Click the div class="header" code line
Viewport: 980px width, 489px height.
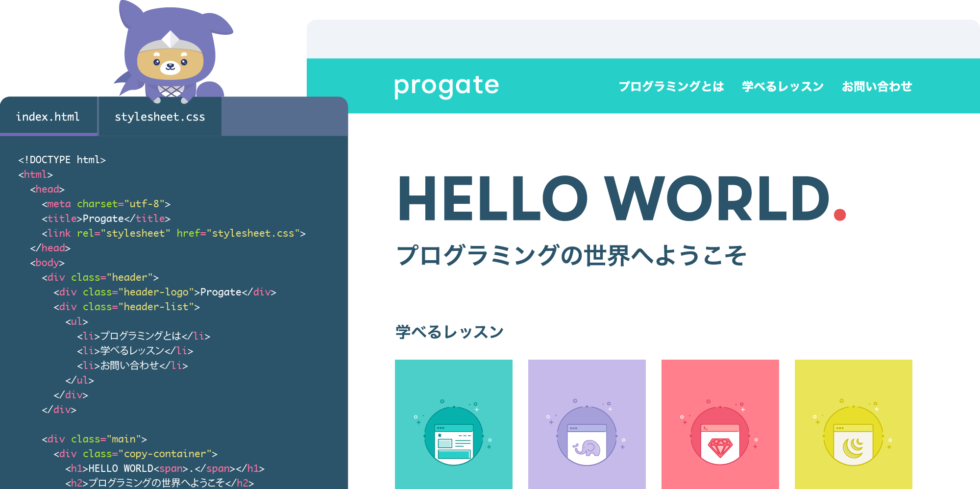tap(100, 277)
